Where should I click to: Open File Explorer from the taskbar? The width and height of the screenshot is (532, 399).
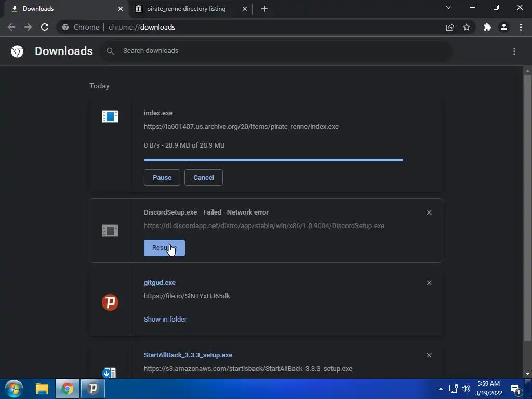pos(42,389)
